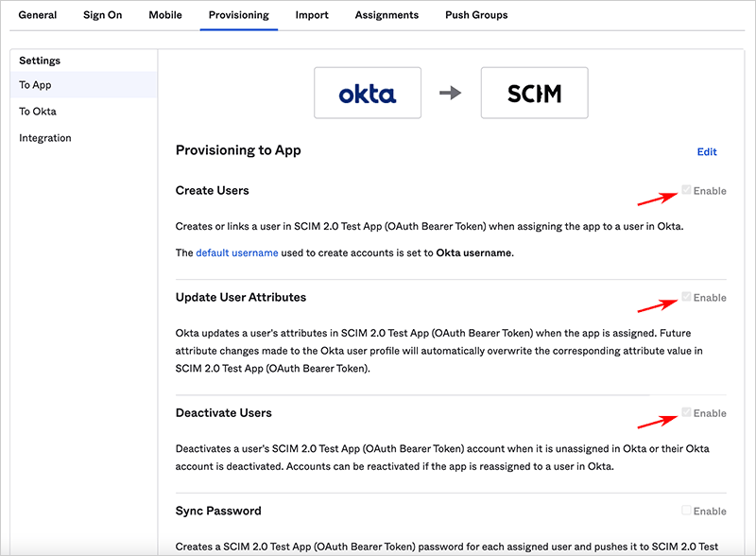
Task: Click Edit for Provisioning to App
Action: click(x=707, y=152)
